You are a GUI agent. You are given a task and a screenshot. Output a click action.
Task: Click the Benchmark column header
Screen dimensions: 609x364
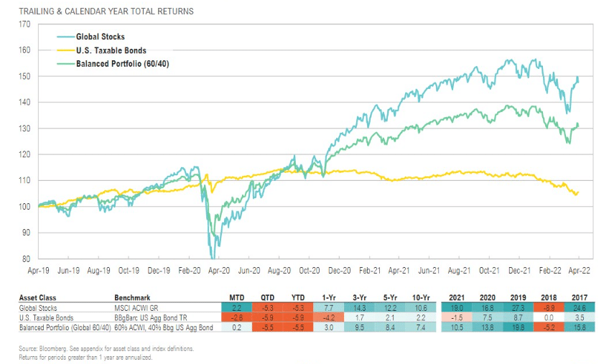pos(132,297)
